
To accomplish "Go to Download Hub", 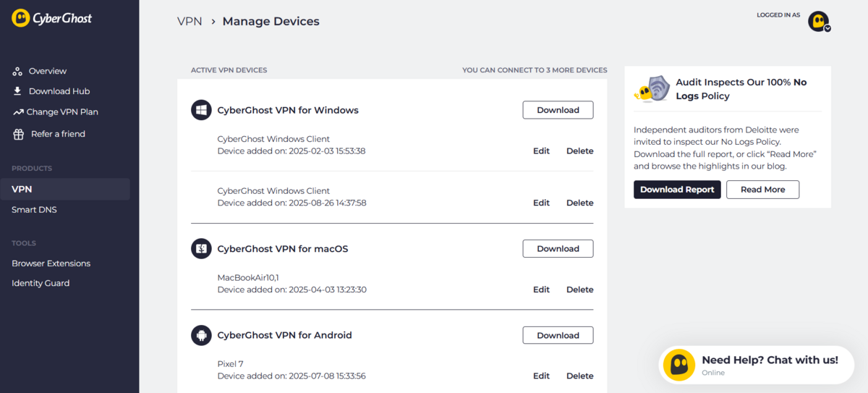I will click(x=59, y=91).
